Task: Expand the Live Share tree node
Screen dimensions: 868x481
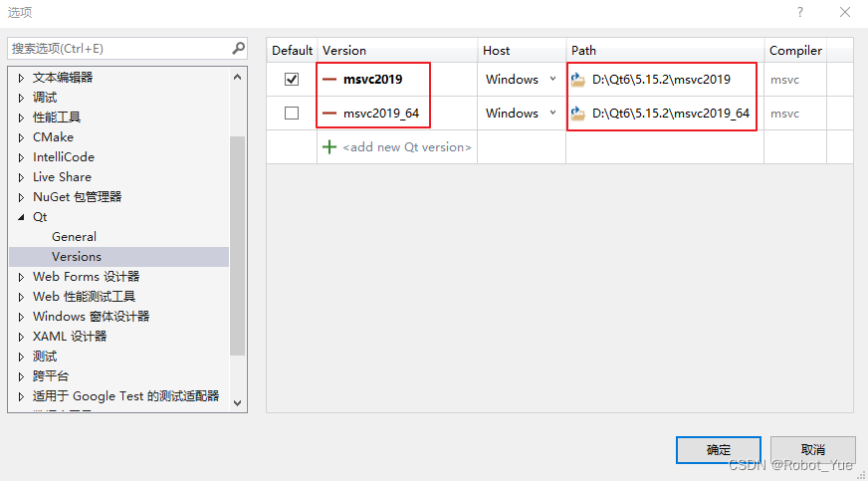Action: pyautogui.click(x=21, y=177)
